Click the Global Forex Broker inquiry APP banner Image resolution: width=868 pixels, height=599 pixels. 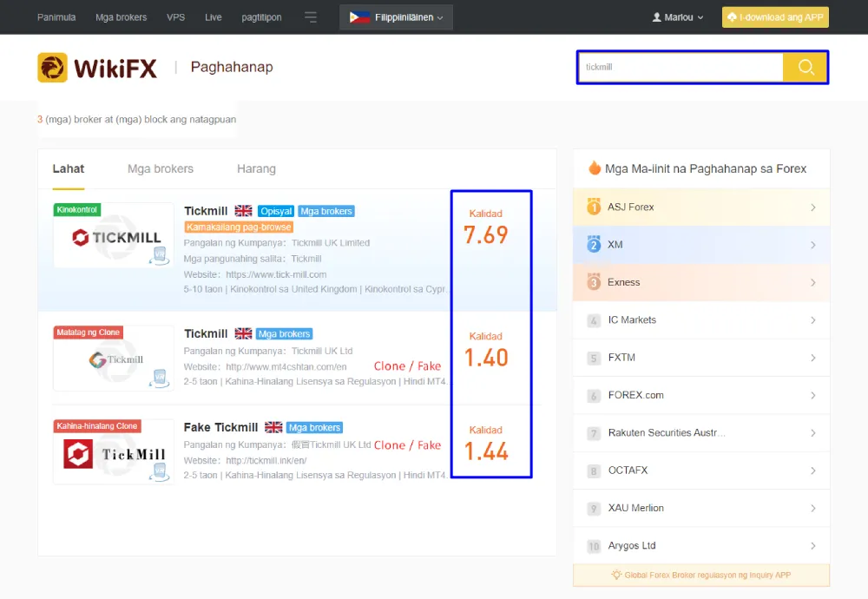tap(701, 575)
